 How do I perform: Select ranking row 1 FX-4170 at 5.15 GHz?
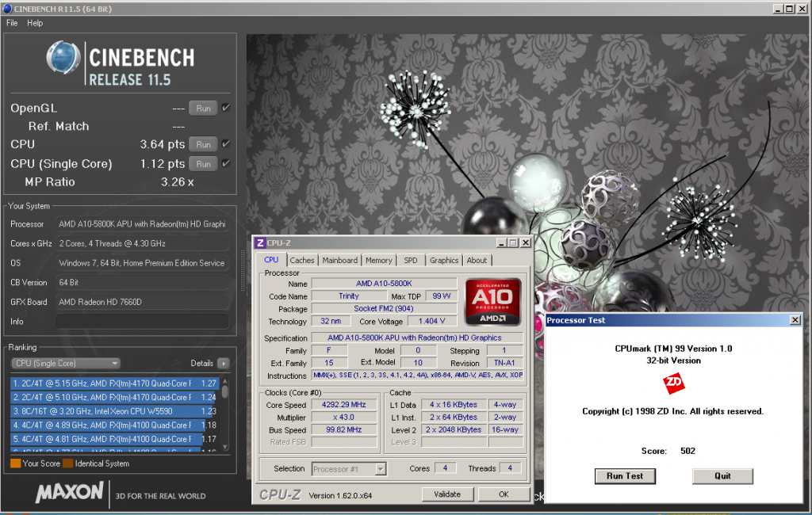coord(114,383)
